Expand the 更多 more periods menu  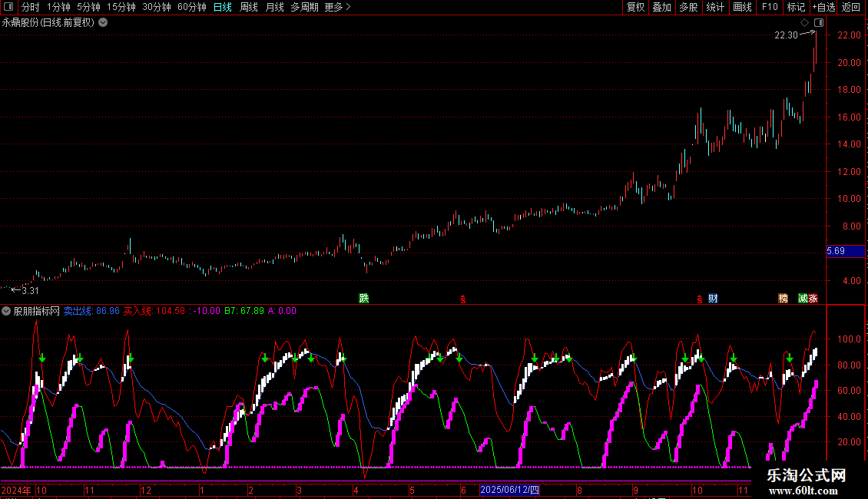pyautogui.click(x=338, y=7)
